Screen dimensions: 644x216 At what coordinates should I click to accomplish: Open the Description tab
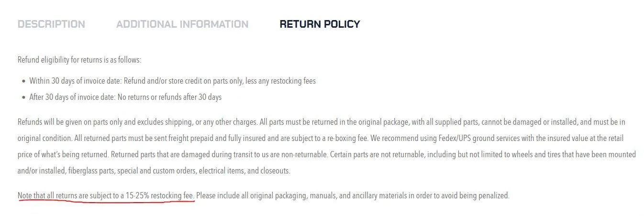click(51, 24)
